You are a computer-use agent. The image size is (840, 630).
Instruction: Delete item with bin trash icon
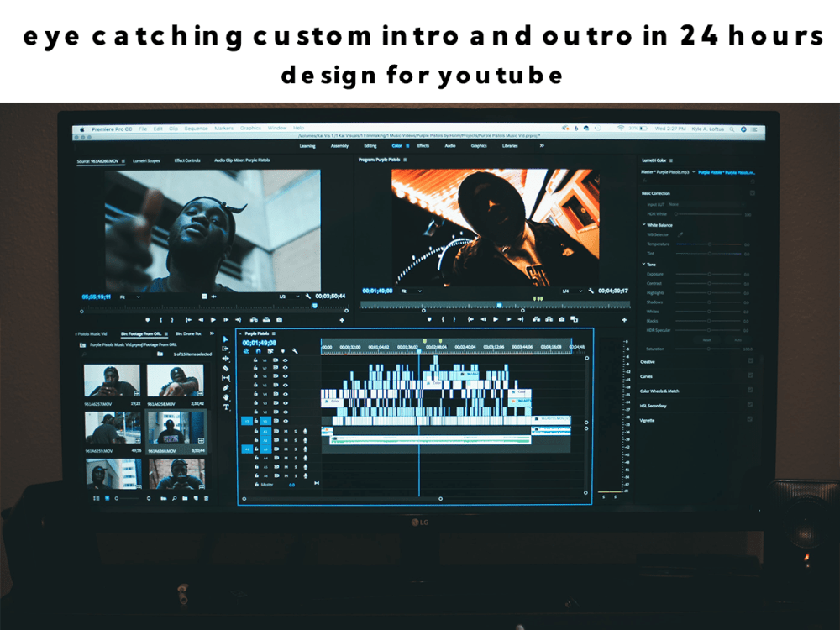tap(207, 498)
